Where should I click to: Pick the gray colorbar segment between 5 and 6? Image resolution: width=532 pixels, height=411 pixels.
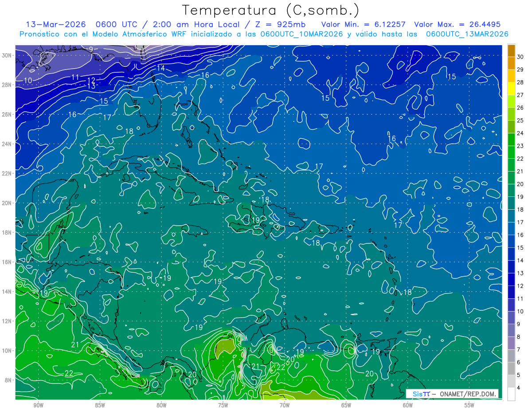tap(511, 369)
